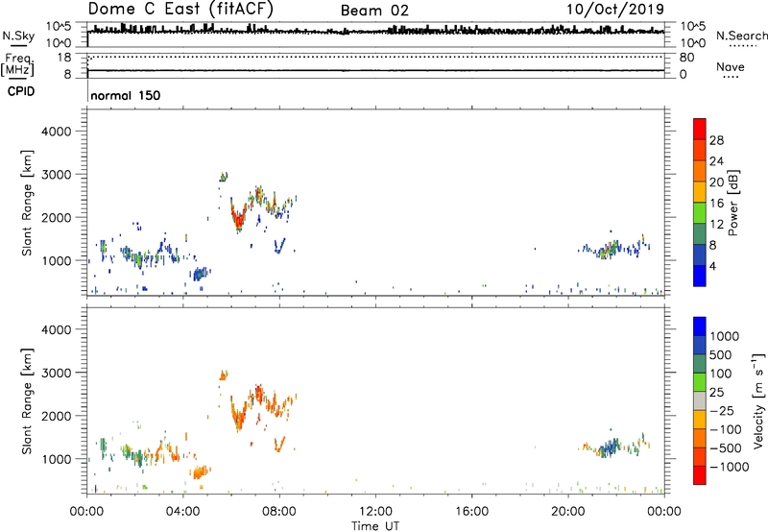Click the '16:00' time axis tick label
The height and width of the screenshot is (532, 768).
471,512
